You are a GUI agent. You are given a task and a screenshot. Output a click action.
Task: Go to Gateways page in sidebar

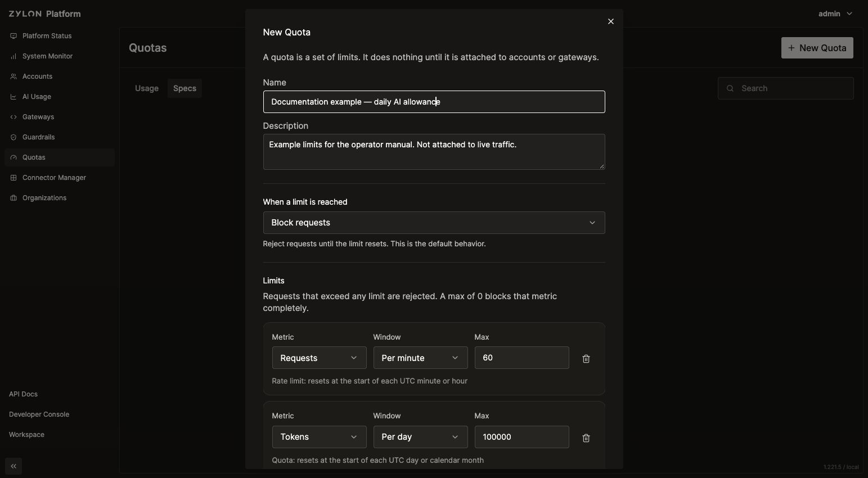60,117
